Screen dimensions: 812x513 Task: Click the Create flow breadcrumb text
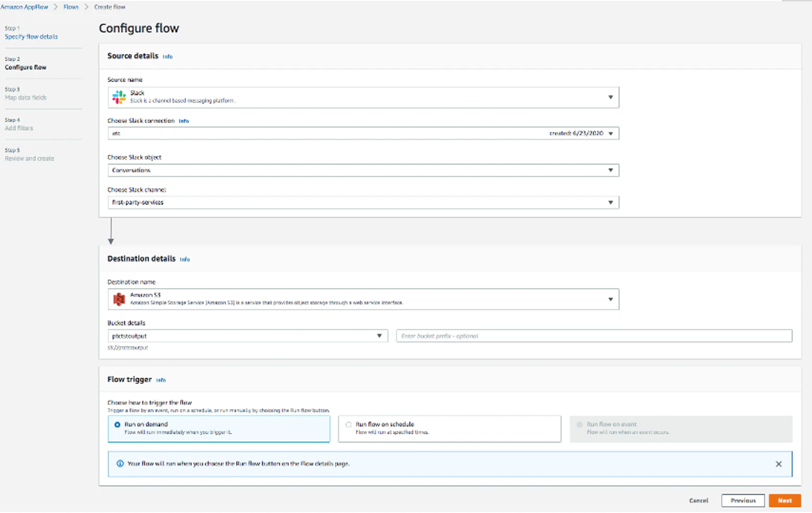[x=110, y=7]
